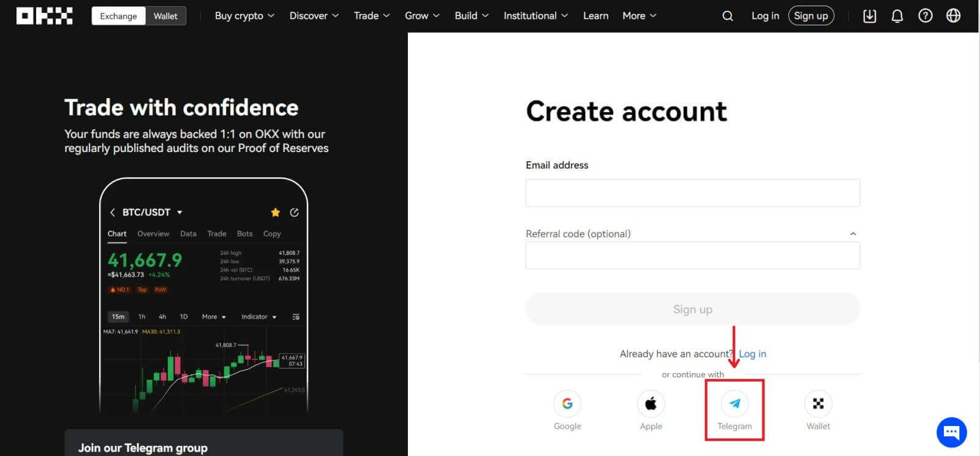
Task: Expand the Buy crypto dropdown
Action: click(244, 16)
